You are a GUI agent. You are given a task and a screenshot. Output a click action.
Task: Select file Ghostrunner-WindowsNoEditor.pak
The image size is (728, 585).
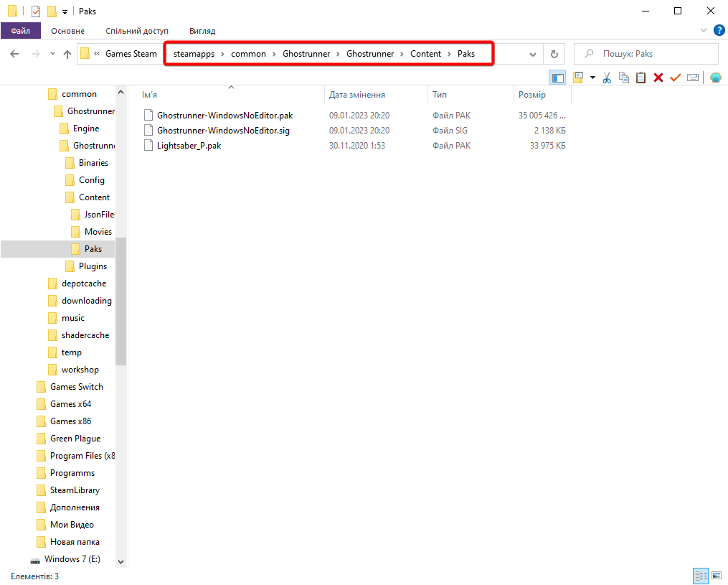click(225, 116)
